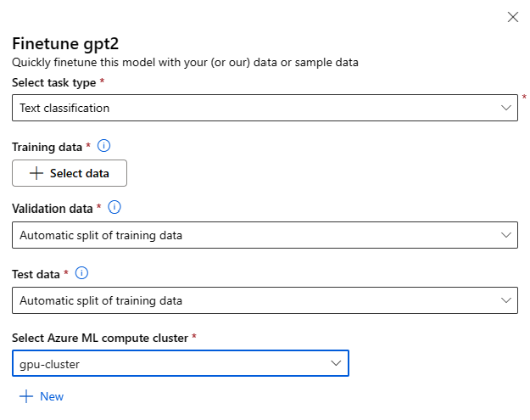Show info tooltip for Training data
Viewport: 530px width, 420px height.
point(104,146)
